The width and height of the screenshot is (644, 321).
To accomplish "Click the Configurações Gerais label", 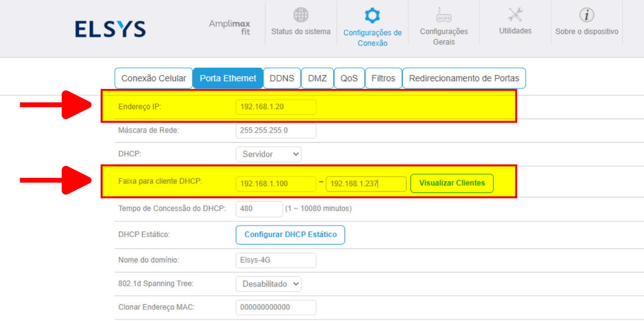I will 444,37.
